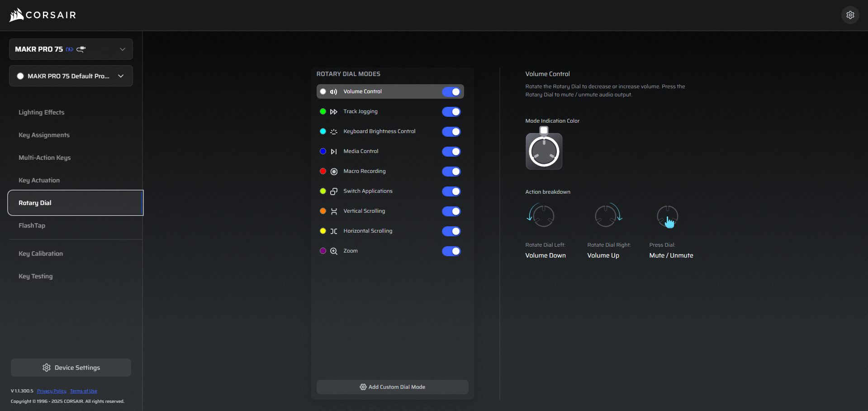The width and height of the screenshot is (868, 411).
Task: Click the Zoom magnifier icon
Action: click(x=334, y=251)
